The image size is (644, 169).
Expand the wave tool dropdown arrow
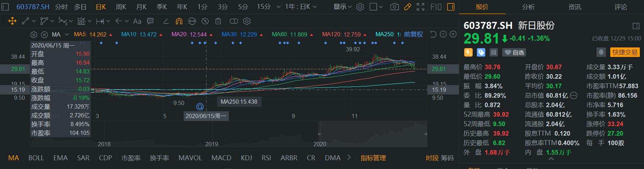[x=71, y=21]
